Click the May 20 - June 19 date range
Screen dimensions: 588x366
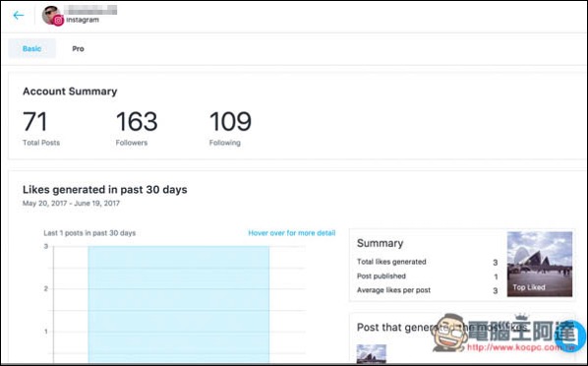click(x=71, y=204)
